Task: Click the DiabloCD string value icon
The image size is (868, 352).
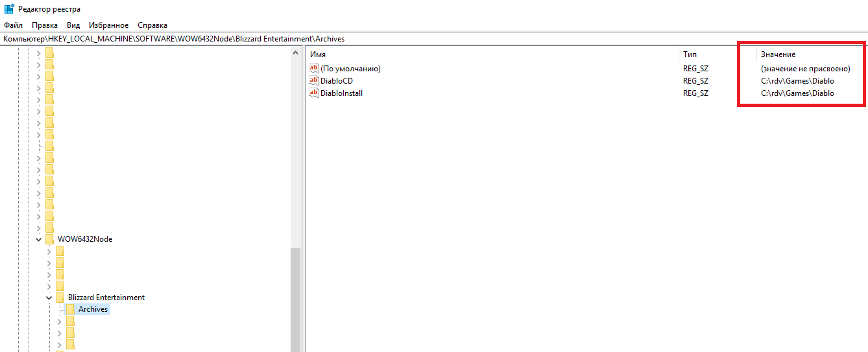Action: click(x=314, y=80)
